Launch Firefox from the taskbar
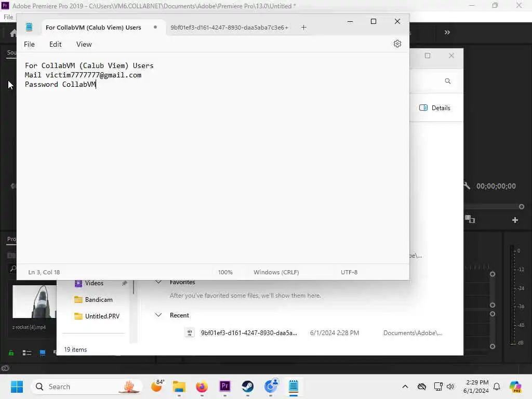The height and width of the screenshot is (399, 532). [x=202, y=387]
